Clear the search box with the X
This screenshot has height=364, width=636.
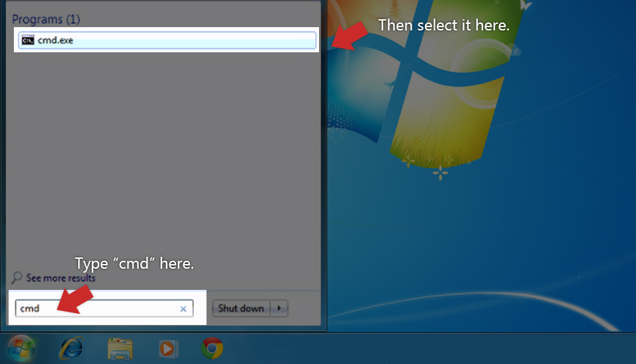(x=183, y=309)
